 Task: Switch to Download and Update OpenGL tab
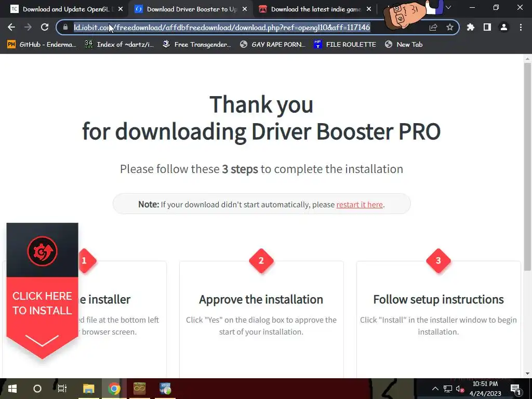(65, 9)
